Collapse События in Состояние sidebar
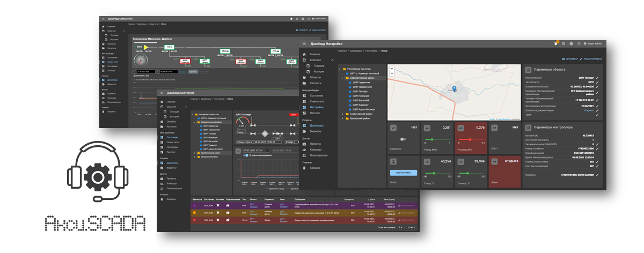The width and height of the screenshot is (644, 253). point(185,106)
